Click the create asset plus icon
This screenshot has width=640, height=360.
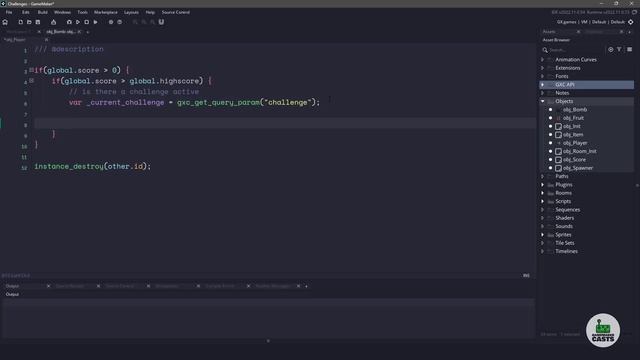pos(611,49)
